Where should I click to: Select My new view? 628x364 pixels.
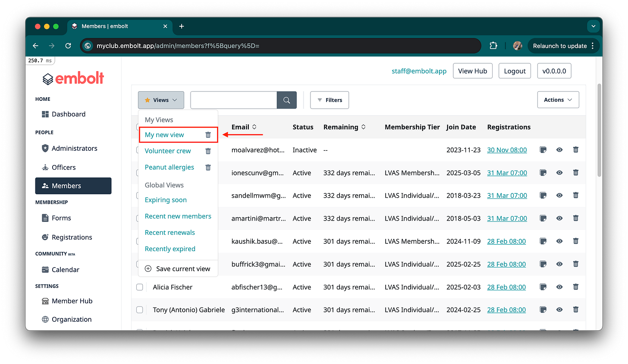[164, 135]
